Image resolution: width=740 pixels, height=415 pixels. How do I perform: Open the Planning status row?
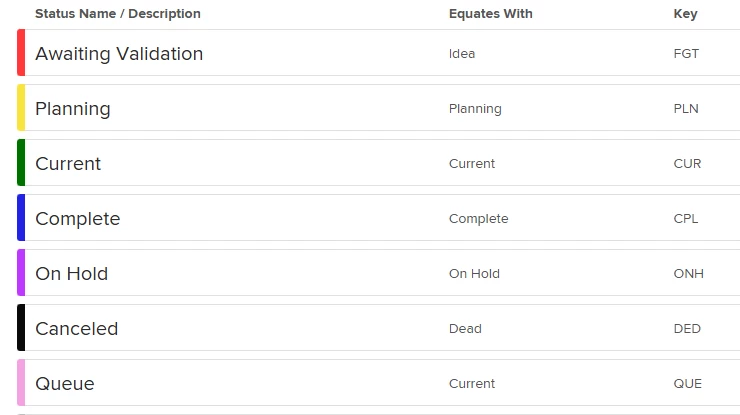[x=378, y=108]
